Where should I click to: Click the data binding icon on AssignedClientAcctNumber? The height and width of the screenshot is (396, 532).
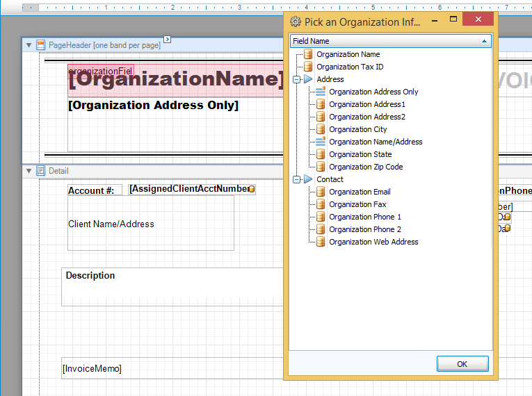pos(251,189)
